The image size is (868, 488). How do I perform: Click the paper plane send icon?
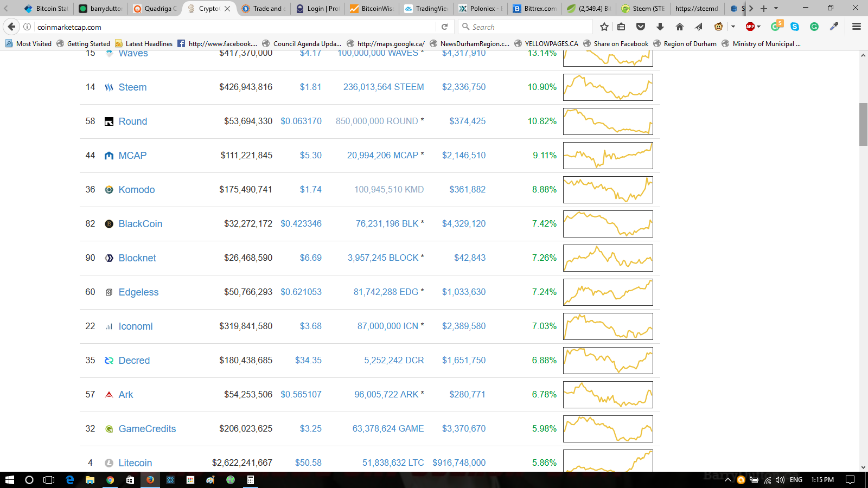[699, 27]
